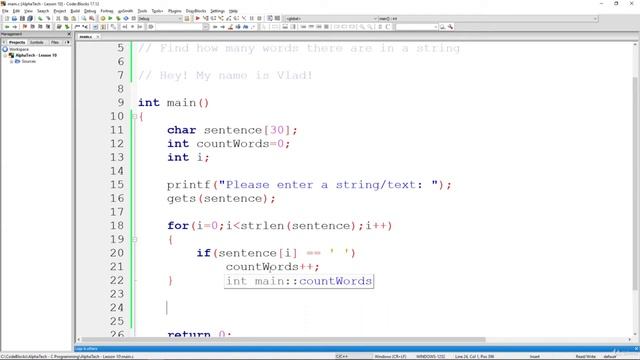The height and width of the screenshot is (360, 640).
Task: Collapse the fold marker at line 19
Action: coord(134,239)
